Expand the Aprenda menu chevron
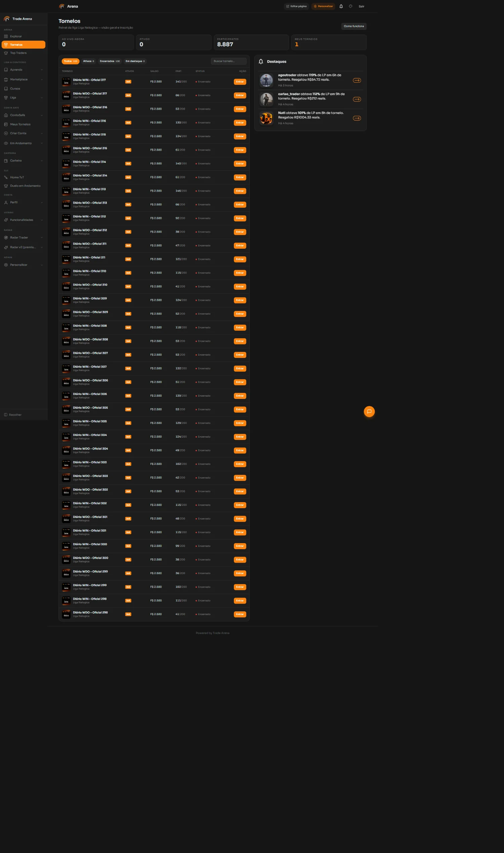504x853 pixels. pos(42,70)
